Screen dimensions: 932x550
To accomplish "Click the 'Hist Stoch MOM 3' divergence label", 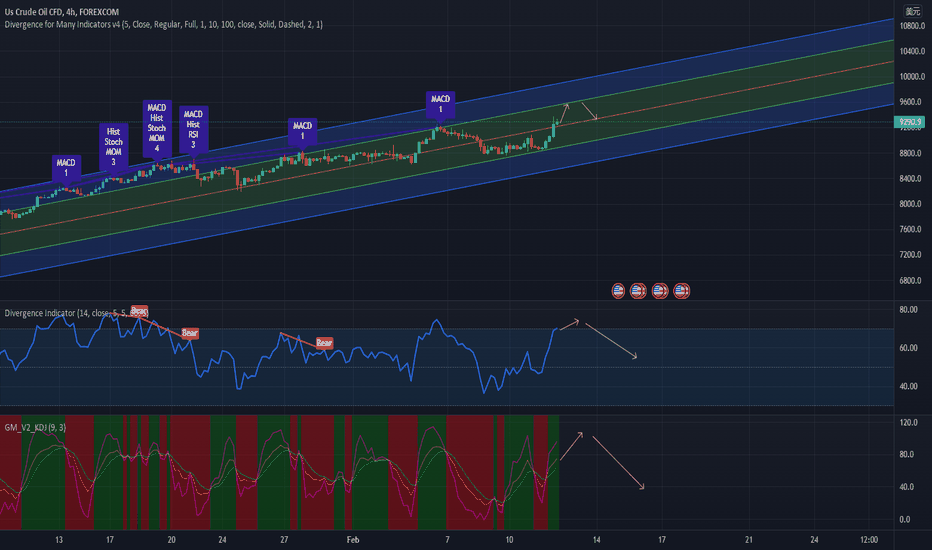I will 114,146.
